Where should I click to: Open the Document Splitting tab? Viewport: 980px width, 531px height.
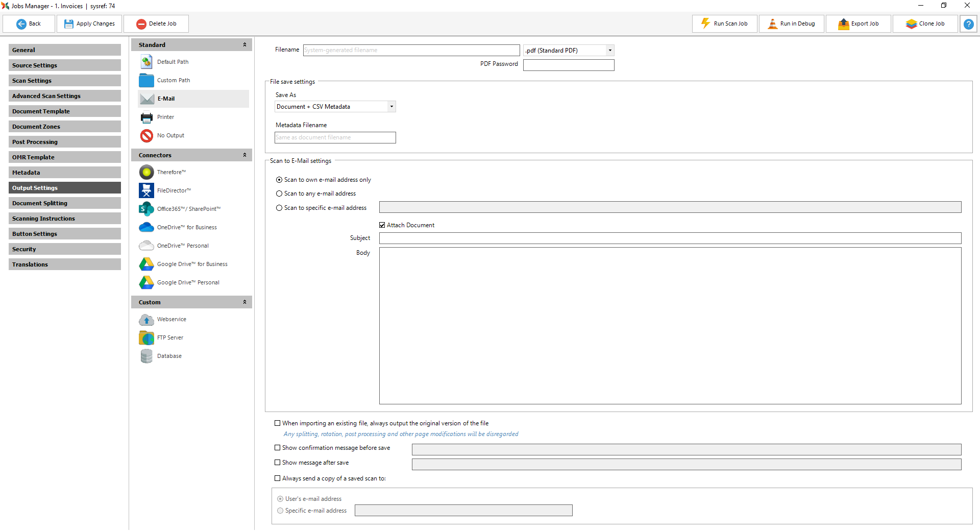click(x=64, y=203)
